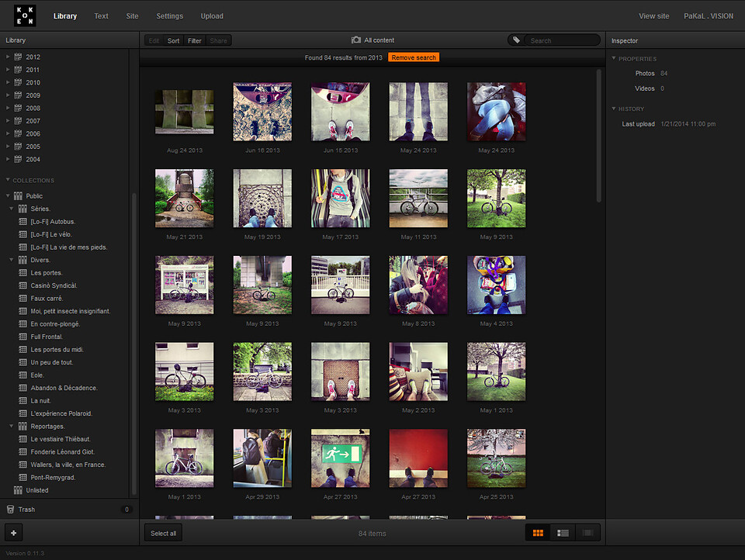The width and height of the screenshot is (745, 560).
Task: Open the Settings menu
Action: tap(170, 16)
